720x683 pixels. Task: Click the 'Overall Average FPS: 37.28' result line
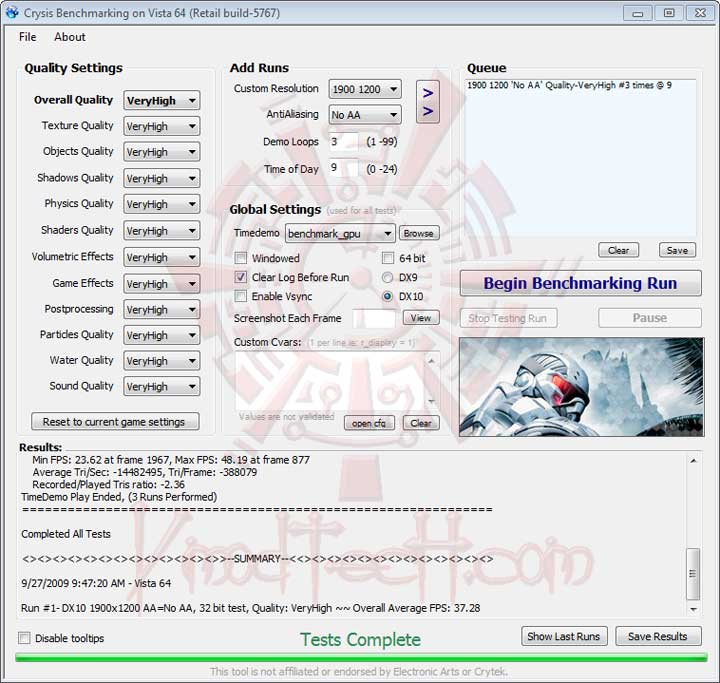[251, 608]
